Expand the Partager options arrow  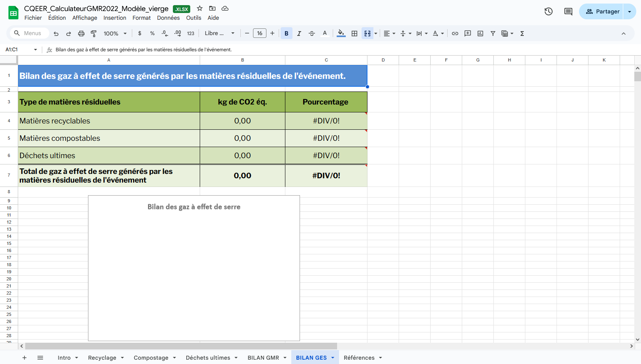[x=630, y=11]
